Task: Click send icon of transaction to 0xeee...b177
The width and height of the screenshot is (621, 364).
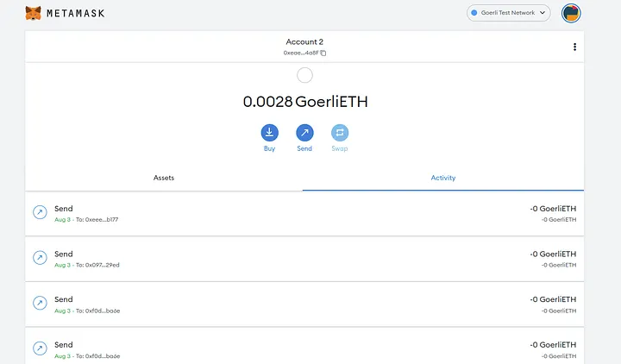Action: [x=40, y=212]
